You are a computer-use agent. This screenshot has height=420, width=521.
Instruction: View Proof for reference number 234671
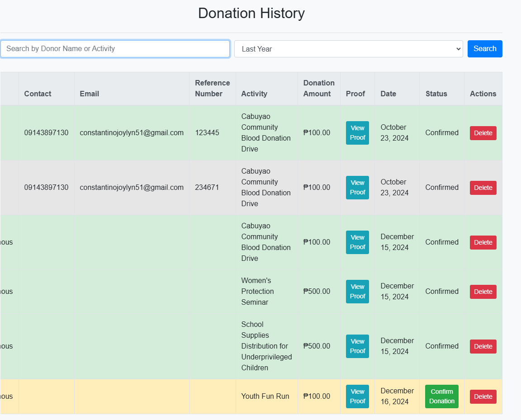(x=358, y=188)
